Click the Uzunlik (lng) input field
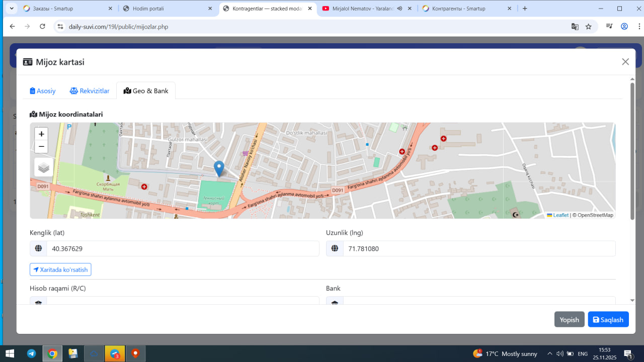 (478, 249)
